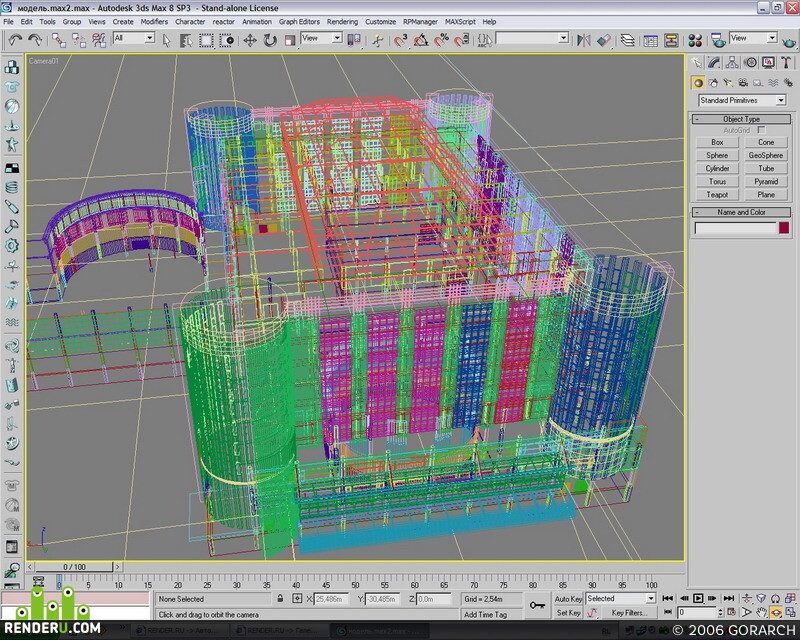
Task: Open the Rendering menu
Action: click(x=342, y=21)
